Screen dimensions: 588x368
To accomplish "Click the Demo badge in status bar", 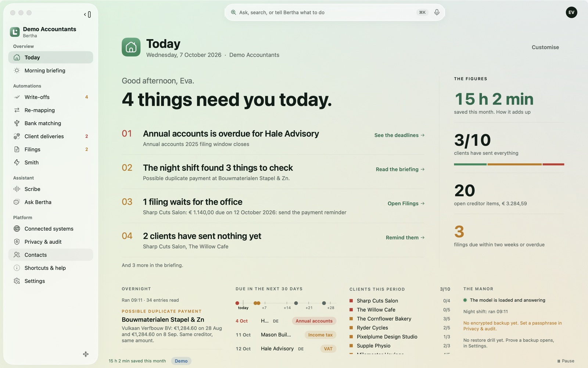I will pyautogui.click(x=181, y=361).
